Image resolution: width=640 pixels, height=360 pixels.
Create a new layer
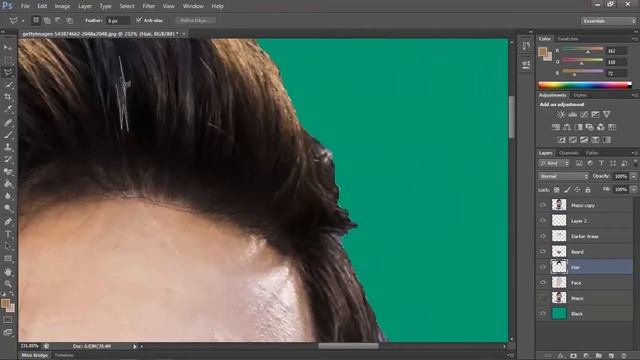(x=611, y=356)
